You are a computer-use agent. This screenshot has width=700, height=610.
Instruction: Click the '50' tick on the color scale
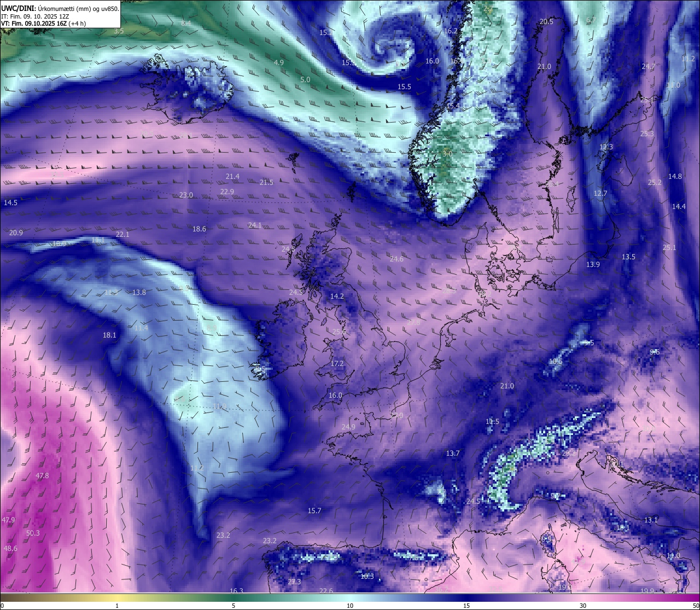click(x=696, y=606)
